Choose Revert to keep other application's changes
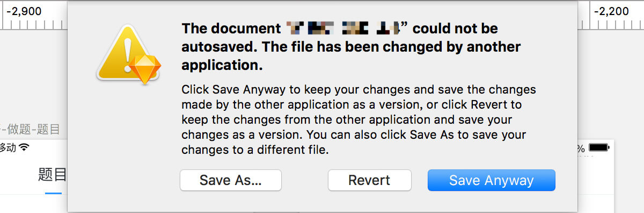 (369, 180)
